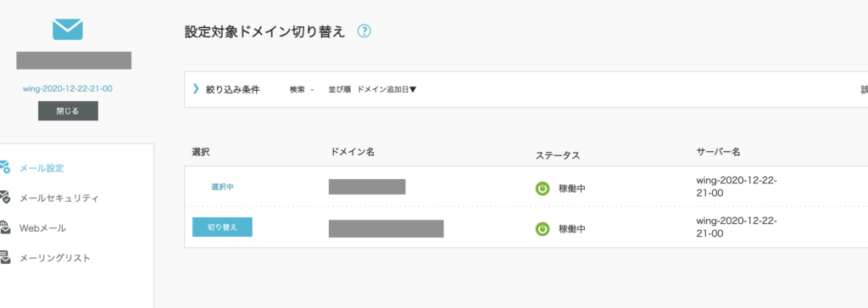Open ドメイン追加日▼ sort order dropdown

(387, 89)
